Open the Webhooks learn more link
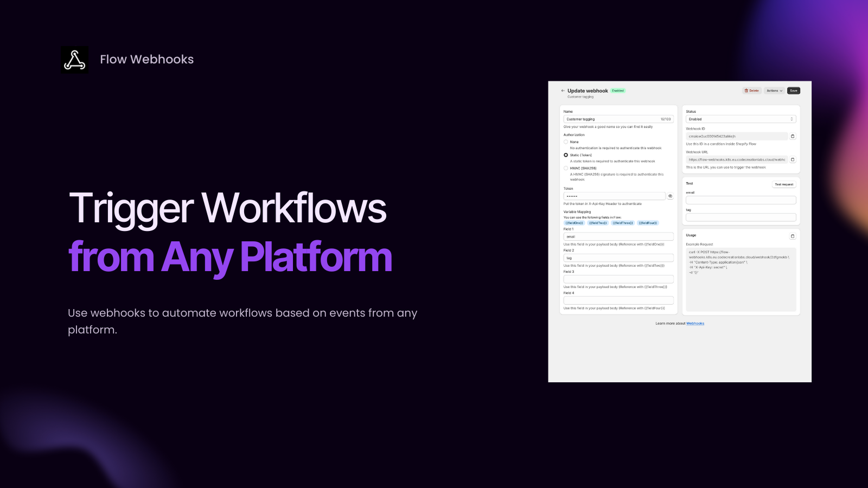Viewport: 868px width, 488px height. [x=695, y=324]
